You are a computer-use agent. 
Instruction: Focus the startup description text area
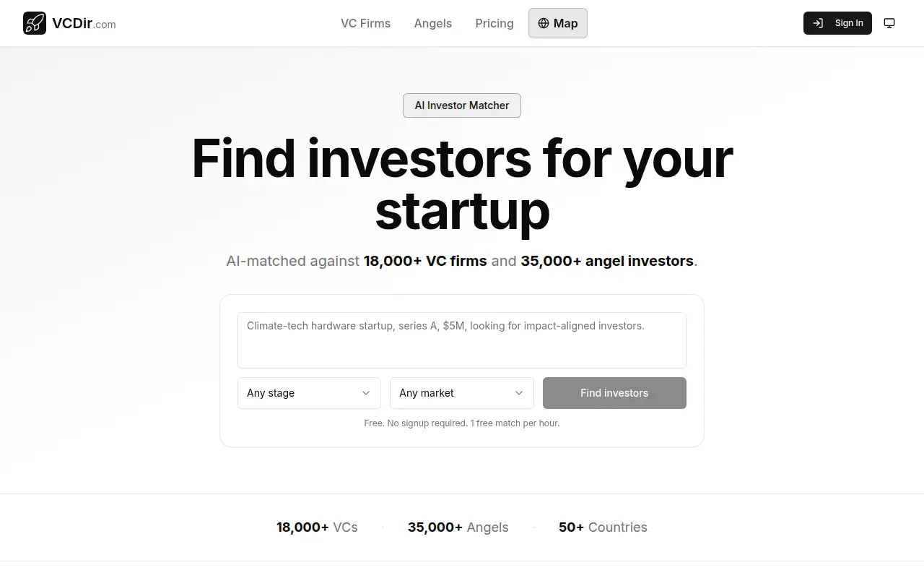pos(462,340)
